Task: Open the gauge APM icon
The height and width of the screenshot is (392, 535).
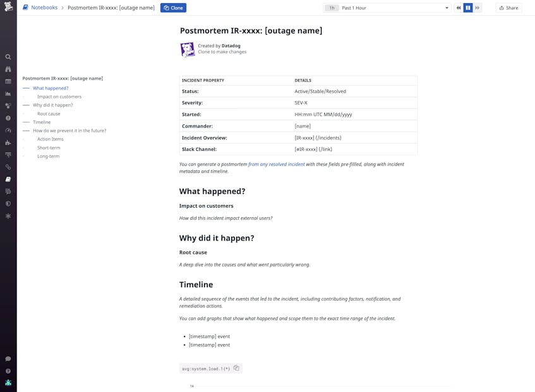Action: 8,130
